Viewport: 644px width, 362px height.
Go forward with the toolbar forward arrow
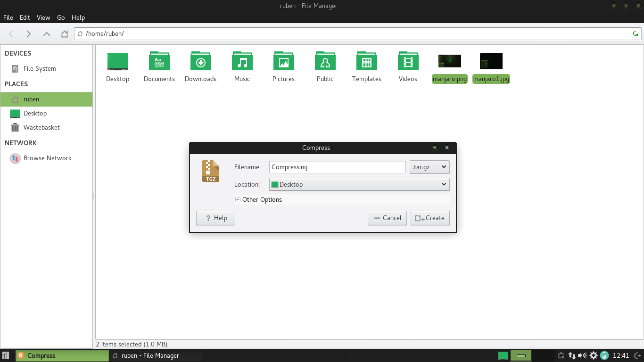[x=29, y=33]
